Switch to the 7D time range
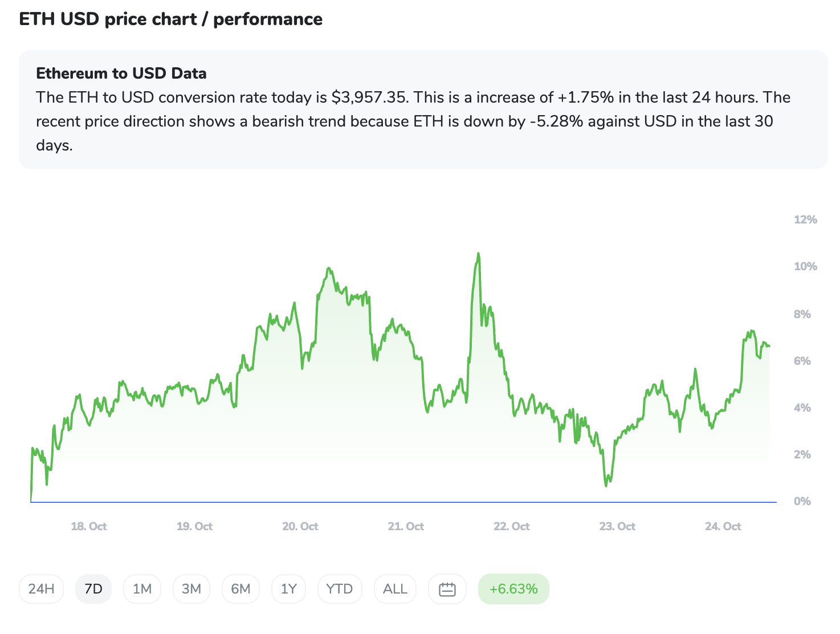The image size is (840, 634). pos(93,589)
